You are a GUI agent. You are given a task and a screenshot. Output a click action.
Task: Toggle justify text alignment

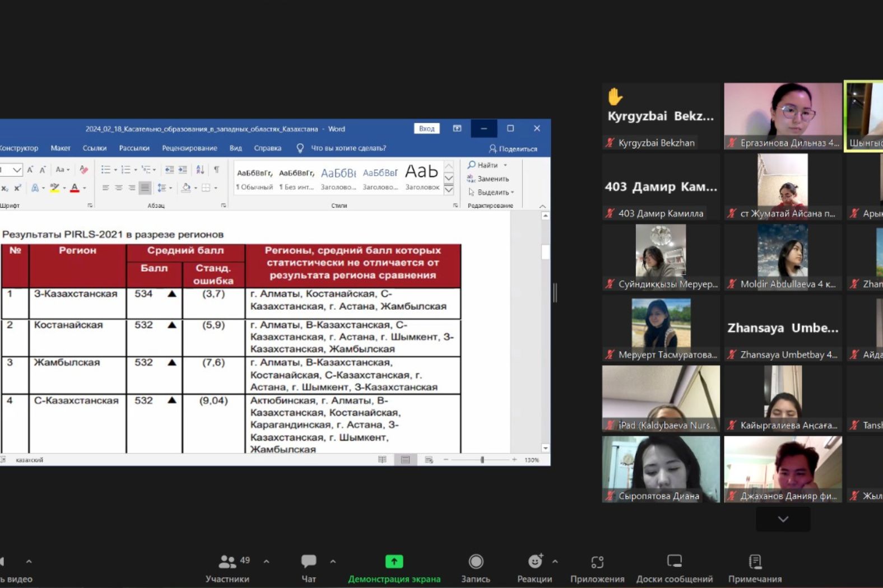(x=145, y=188)
